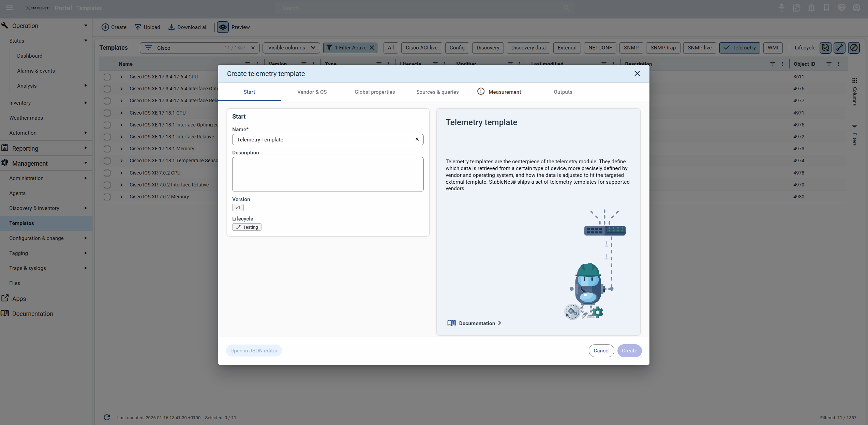Click the notifications bell icon
The width and height of the screenshot is (868, 425).
point(811,8)
